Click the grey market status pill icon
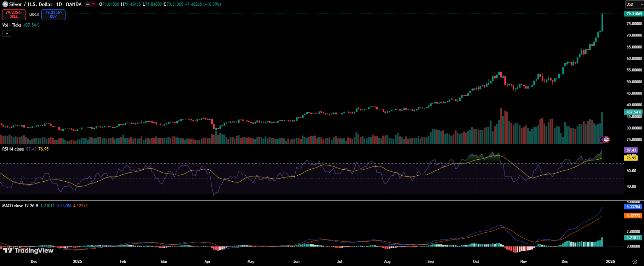This screenshot has width=644, height=266. click(87, 4)
